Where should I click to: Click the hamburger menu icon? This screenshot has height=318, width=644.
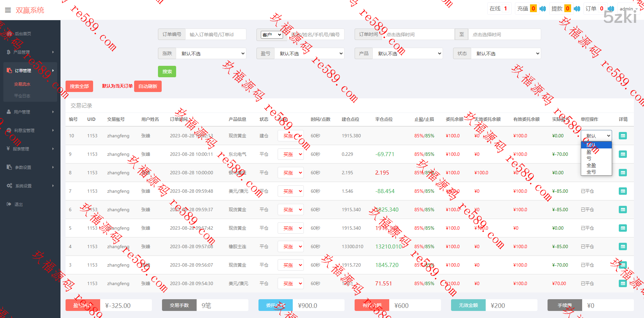coord(8,10)
